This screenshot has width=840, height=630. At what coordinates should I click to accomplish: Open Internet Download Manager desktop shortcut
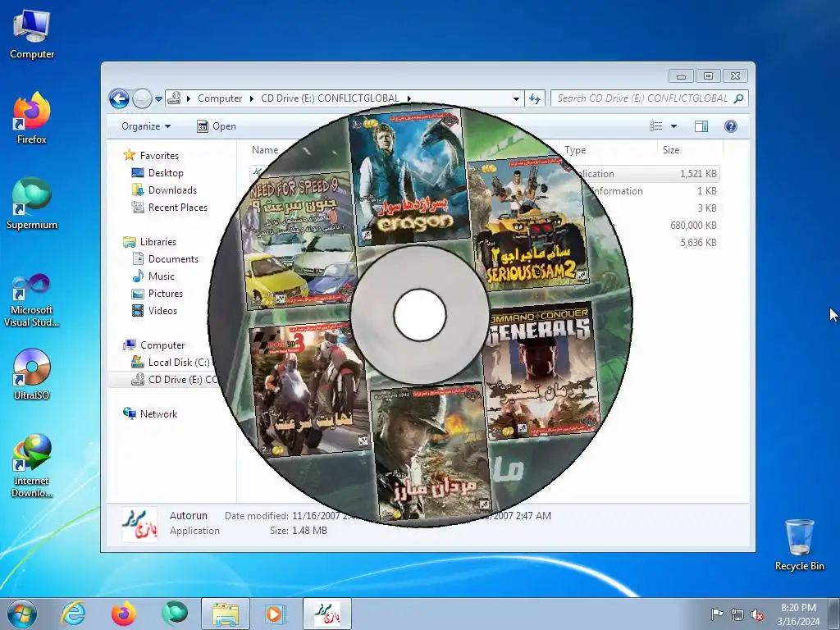(32, 465)
